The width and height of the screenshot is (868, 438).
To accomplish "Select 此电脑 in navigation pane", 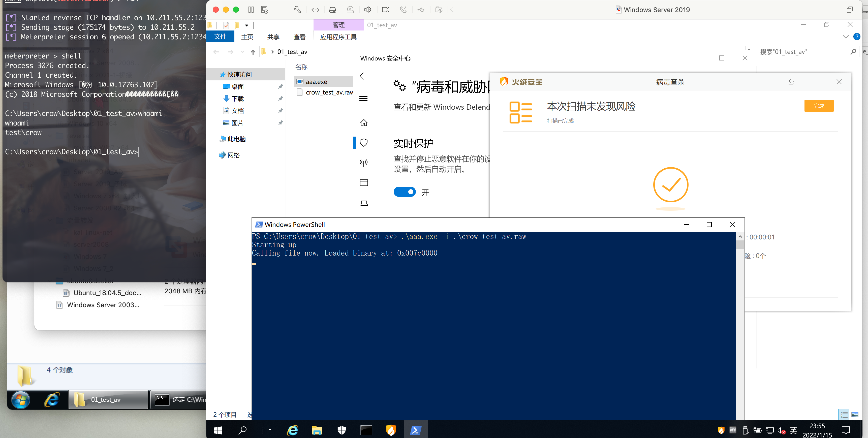I will pos(236,139).
